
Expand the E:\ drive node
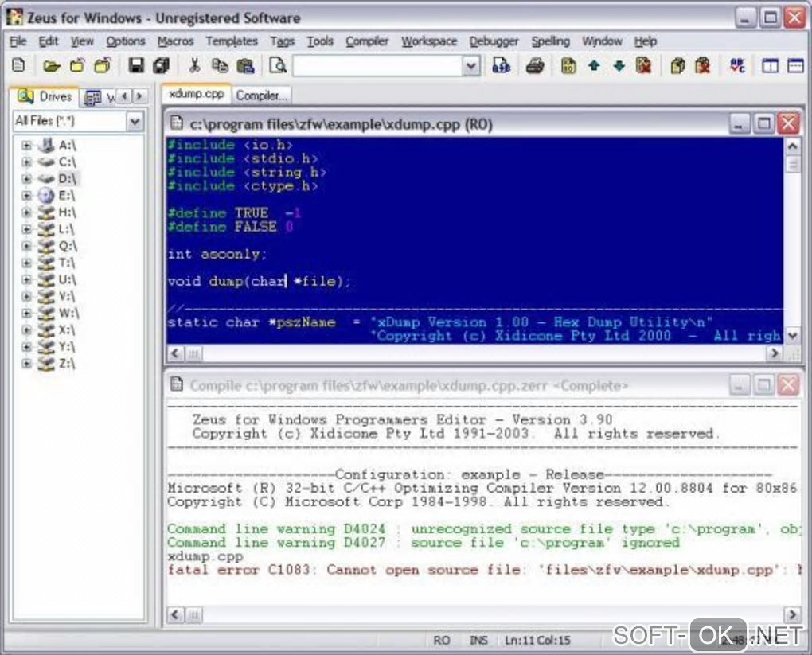click(26, 195)
